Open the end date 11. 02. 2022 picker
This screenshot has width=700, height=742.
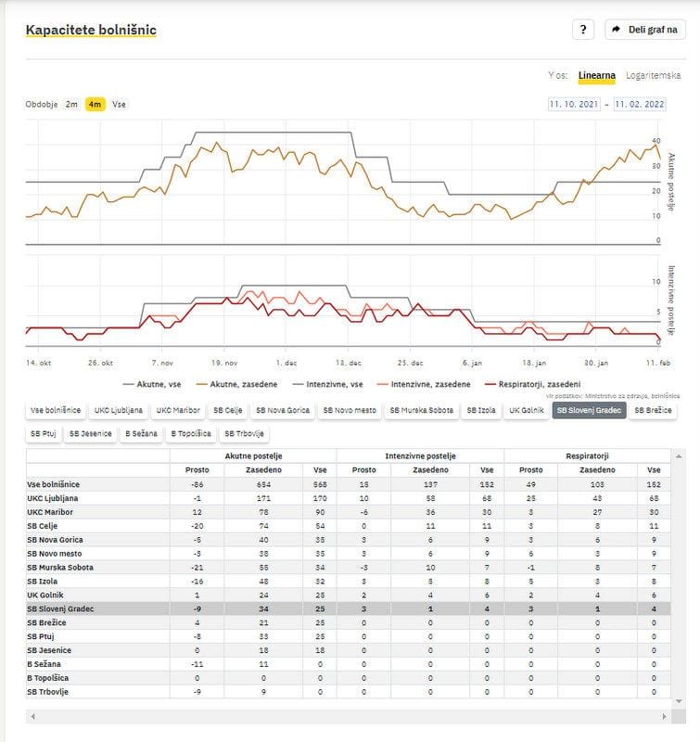pos(640,105)
